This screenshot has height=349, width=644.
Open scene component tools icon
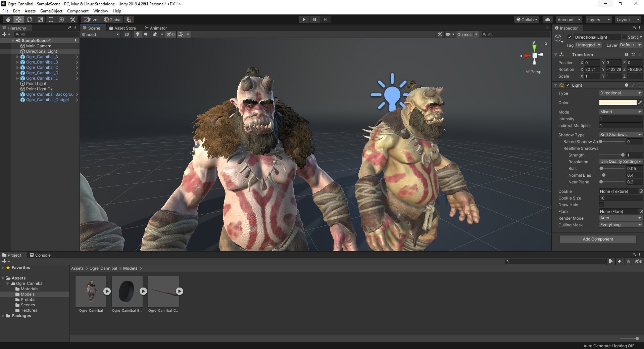440,34
